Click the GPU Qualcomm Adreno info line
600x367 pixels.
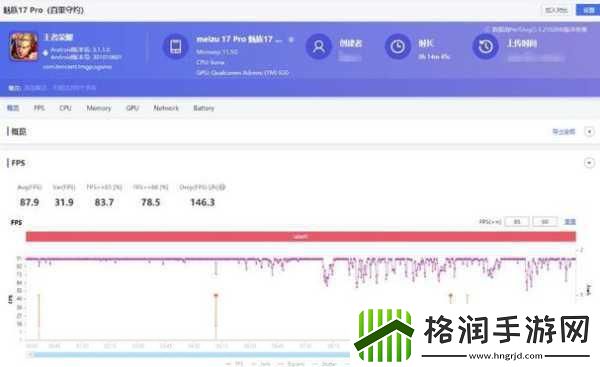click(x=243, y=73)
